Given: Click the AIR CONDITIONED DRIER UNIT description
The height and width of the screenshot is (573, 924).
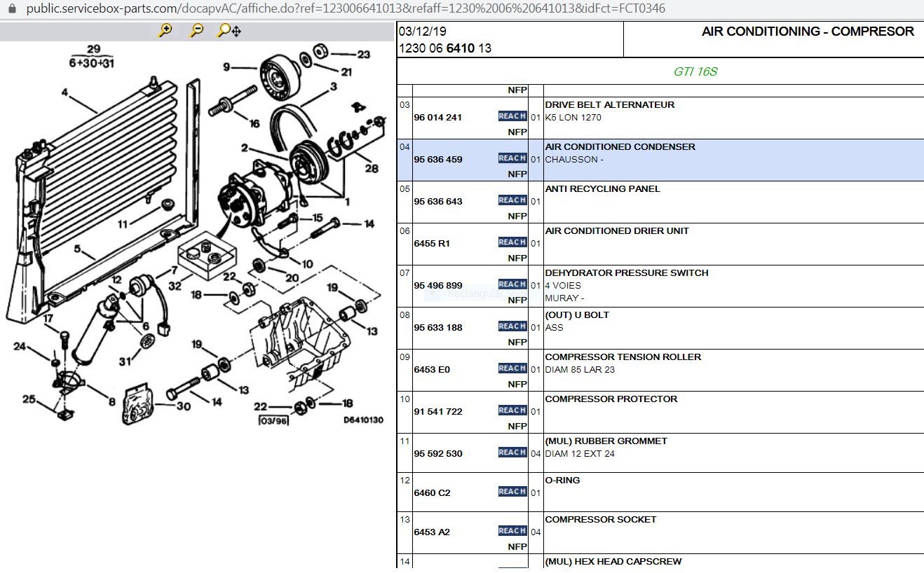Looking at the screenshot, I should [617, 231].
